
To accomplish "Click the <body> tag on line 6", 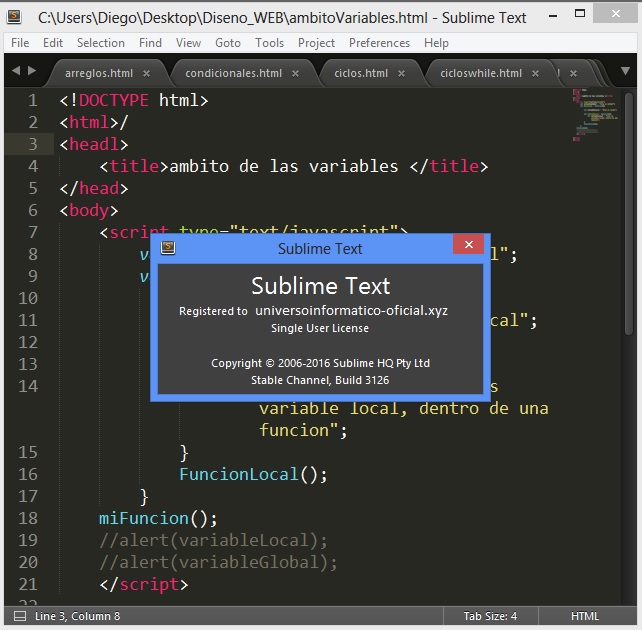I will click(x=89, y=210).
